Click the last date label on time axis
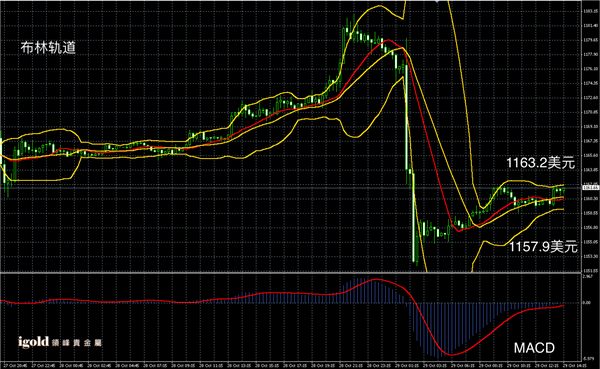Viewport: 600px width, 369px height. (x=575, y=366)
